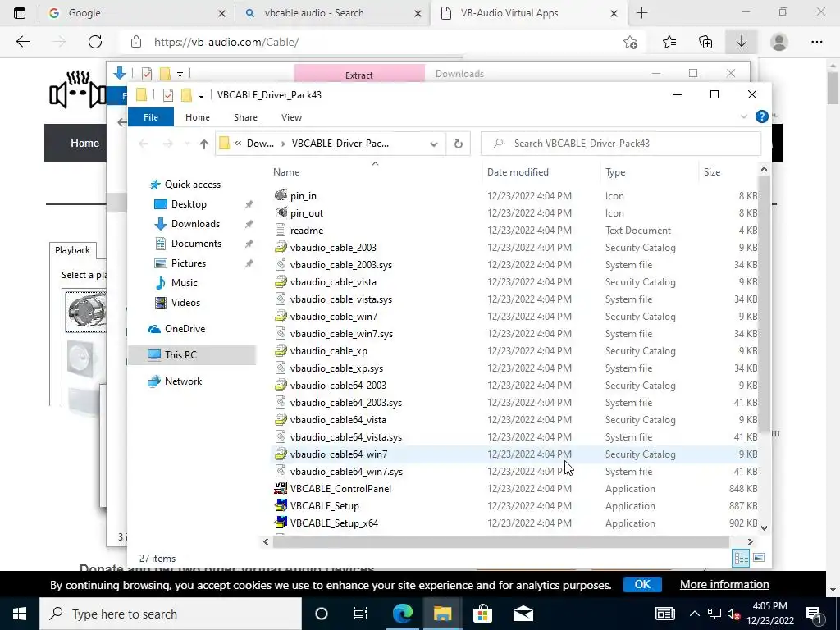Image resolution: width=840 pixels, height=630 pixels.
Task: Open Documents in the navigation pane
Action: pos(196,244)
